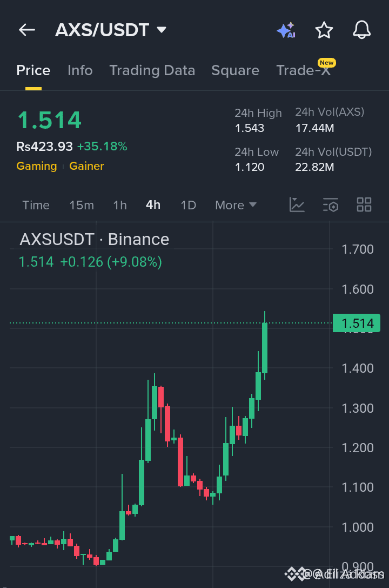This screenshot has height=588, width=389.
Task: Select the 4h chart interval
Action: tap(153, 205)
